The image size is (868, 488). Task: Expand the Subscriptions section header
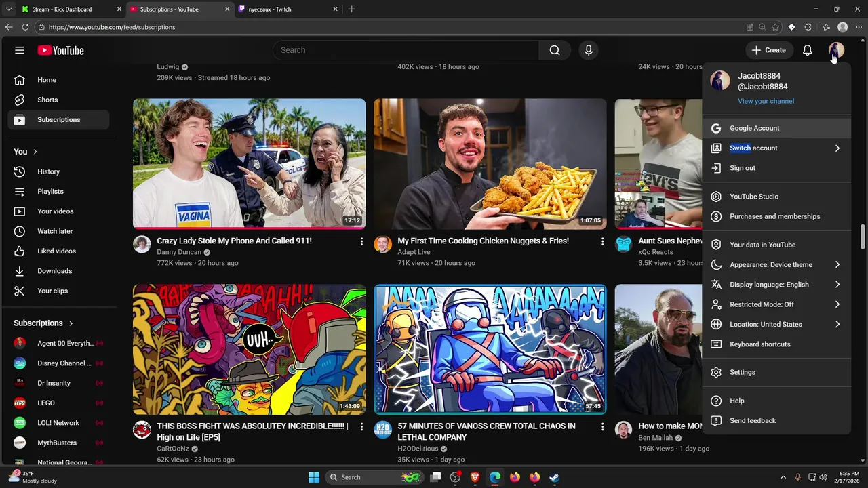pyautogui.click(x=43, y=323)
